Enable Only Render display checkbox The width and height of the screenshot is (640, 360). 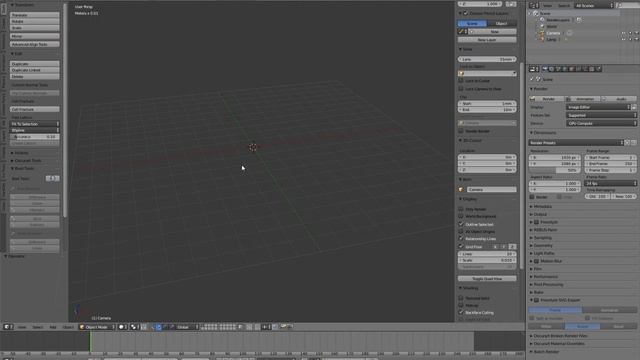(x=461, y=209)
